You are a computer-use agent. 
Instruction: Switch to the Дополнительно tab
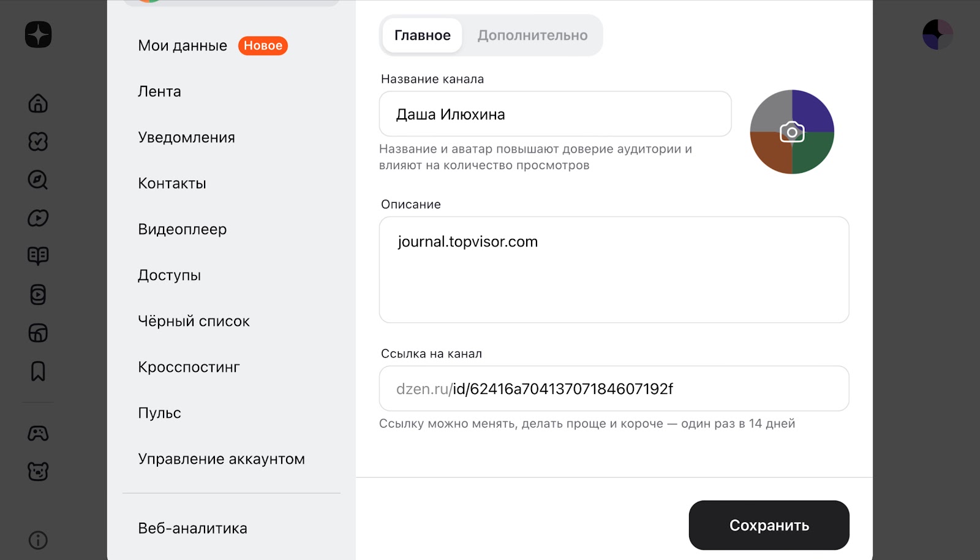pos(533,35)
